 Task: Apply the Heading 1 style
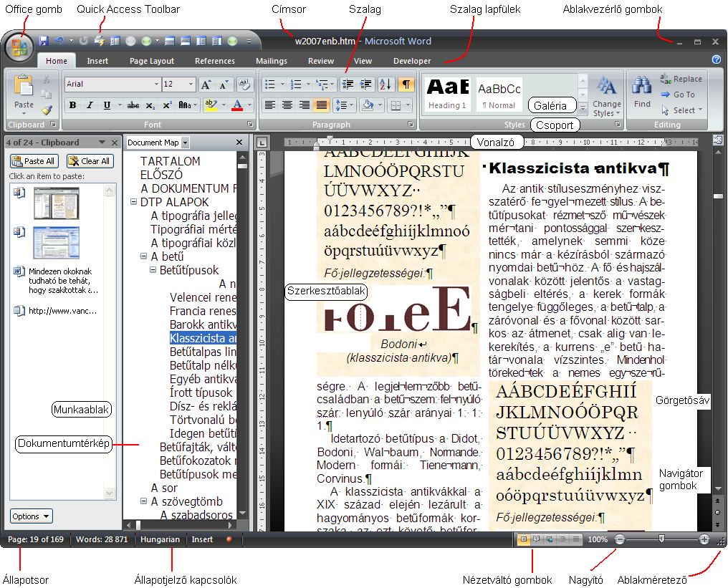[448, 95]
